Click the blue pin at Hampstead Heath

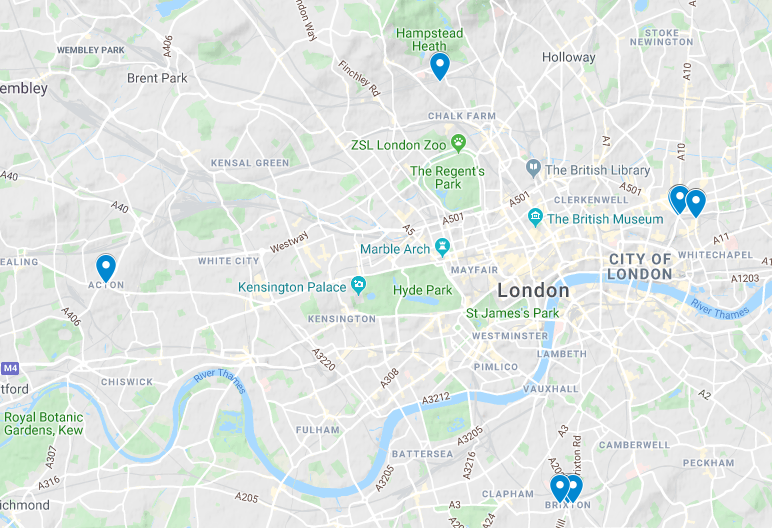tap(440, 66)
